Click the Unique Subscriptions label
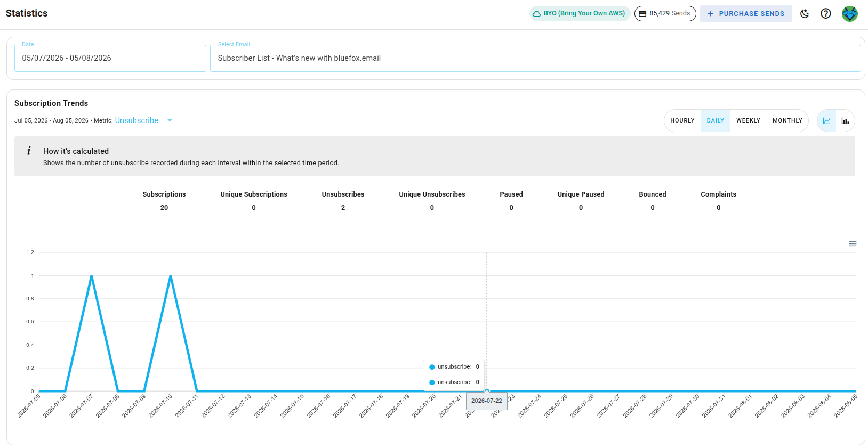The height and width of the screenshot is (448, 868). (254, 194)
